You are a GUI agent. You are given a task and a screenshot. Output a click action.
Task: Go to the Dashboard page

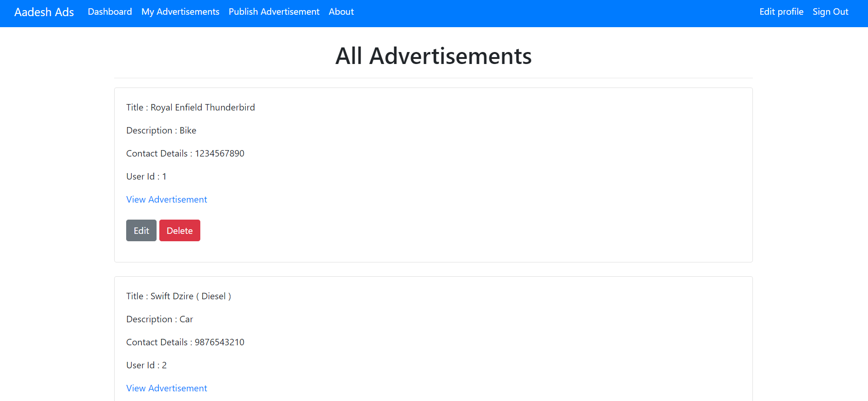pos(110,12)
